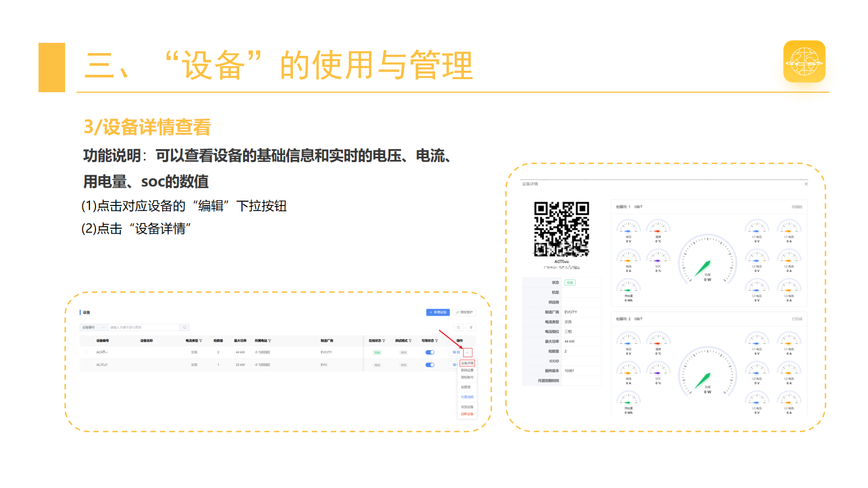Image resolution: width=868 pixels, height=488 pixels.
Task: Filter by 所属电站 column funnel icon
Action: [x=270, y=341]
